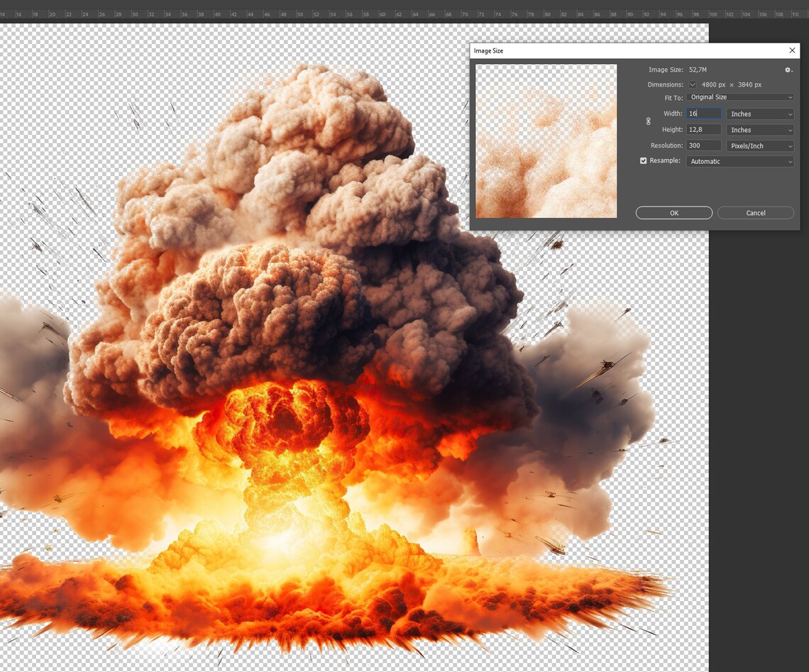Open the Fit To Original Size dropdown
809x672 pixels.
(740, 97)
